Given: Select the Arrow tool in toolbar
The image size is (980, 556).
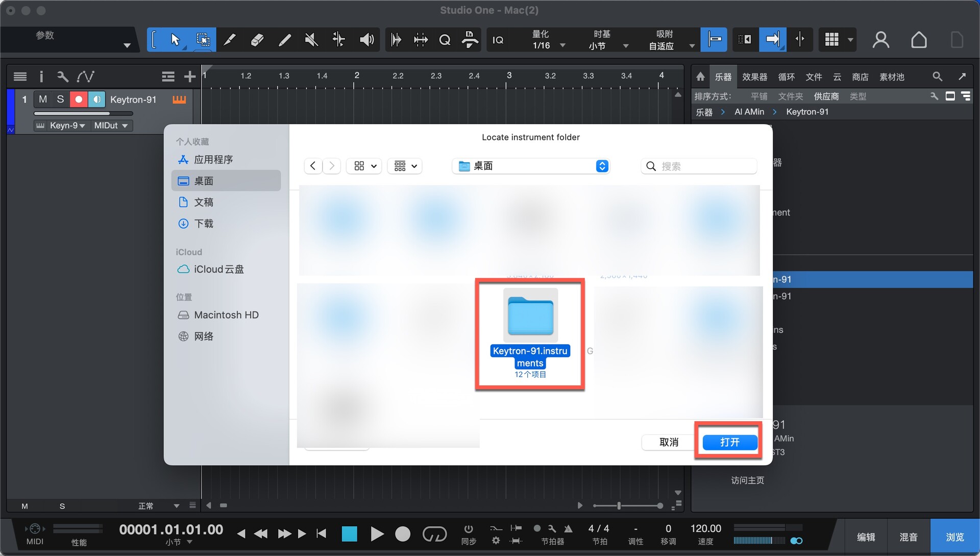Looking at the screenshot, I should click(x=175, y=39).
